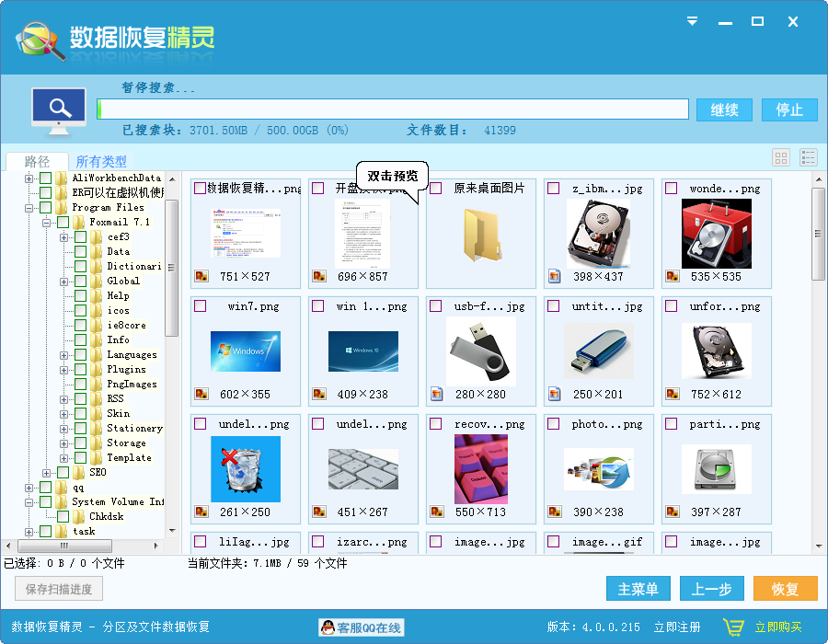Collapse the Program Files tree node

pos(29,208)
